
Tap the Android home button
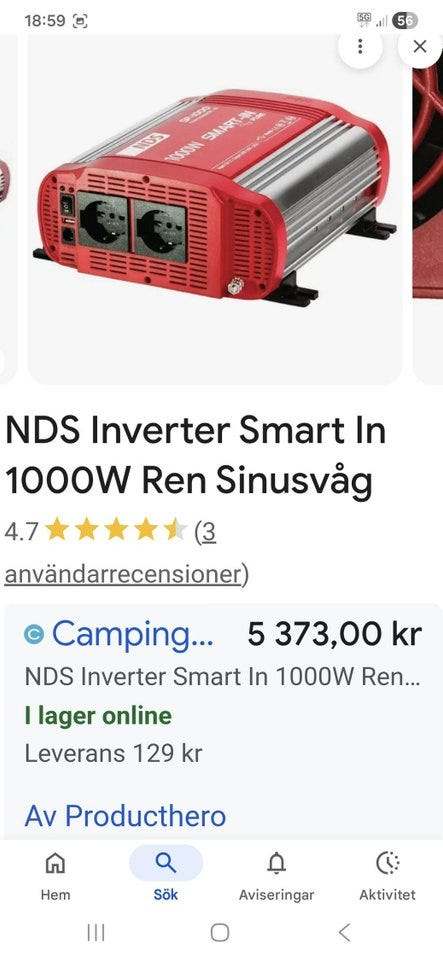coord(220,932)
